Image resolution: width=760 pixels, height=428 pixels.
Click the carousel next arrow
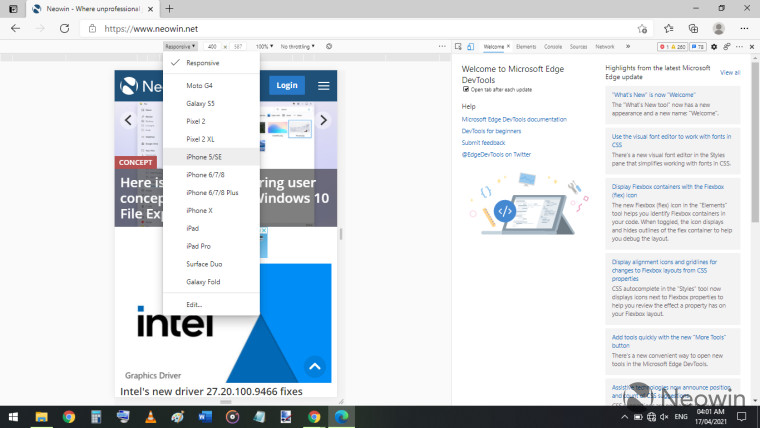[323, 120]
